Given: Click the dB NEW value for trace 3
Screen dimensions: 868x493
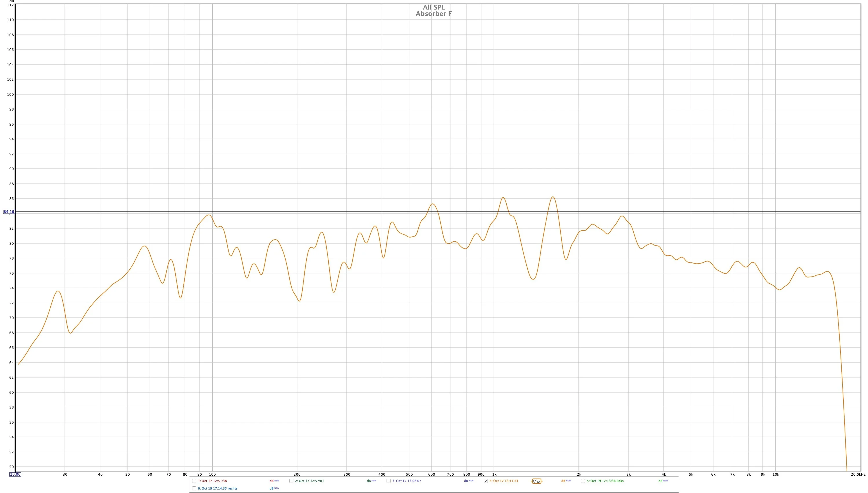Looking at the screenshot, I should tap(468, 481).
